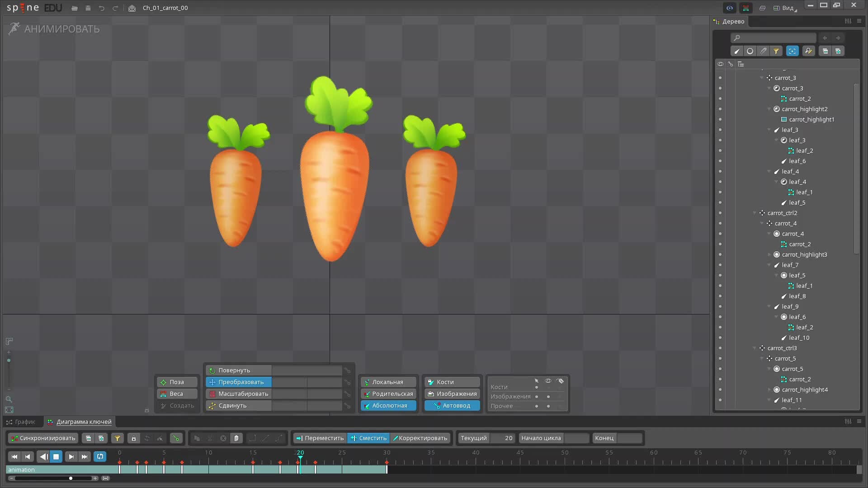Click the red keyframe marker at frame 30
Screen dimensions: 868x488
point(387,462)
